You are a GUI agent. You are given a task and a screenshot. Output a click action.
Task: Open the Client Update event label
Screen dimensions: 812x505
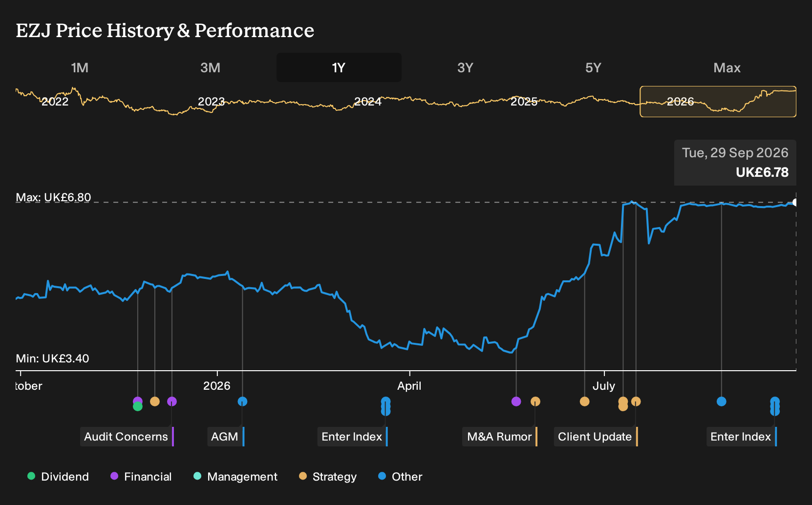(596, 437)
